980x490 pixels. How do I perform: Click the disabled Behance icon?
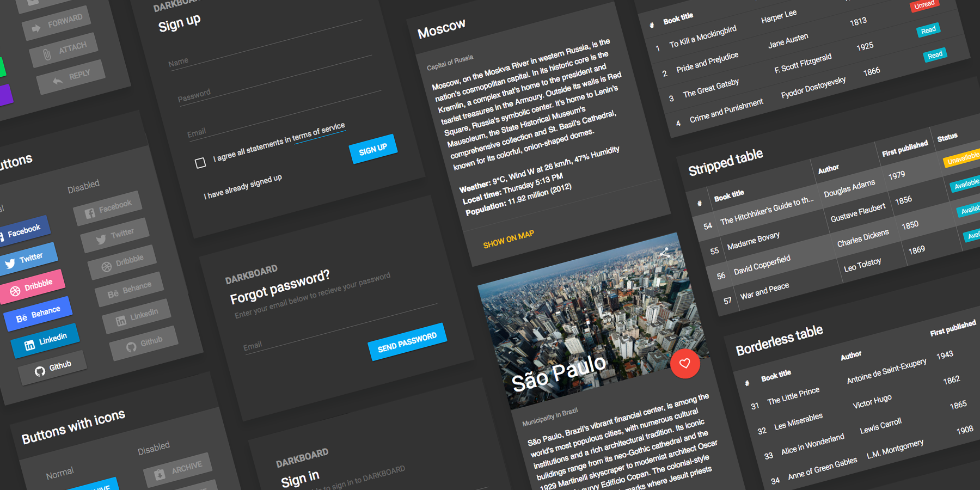pos(113,294)
